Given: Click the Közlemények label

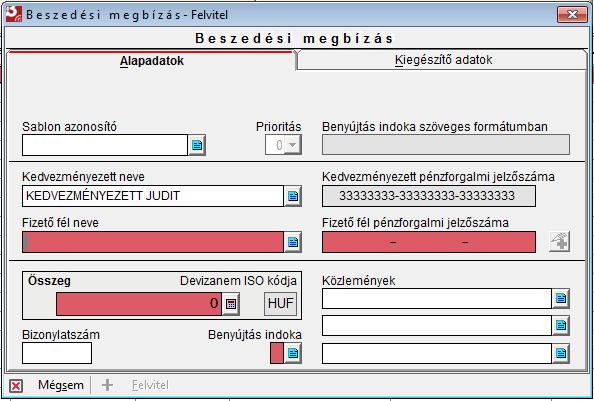Looking at the screenshot, I should (359, 281).
